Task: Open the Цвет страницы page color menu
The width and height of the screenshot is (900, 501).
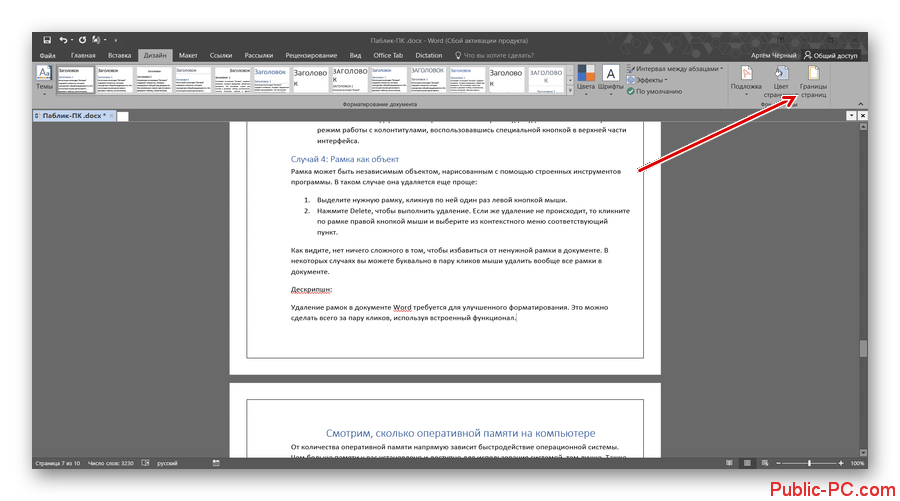Action: pyautogui.click(x=781, y=81)
